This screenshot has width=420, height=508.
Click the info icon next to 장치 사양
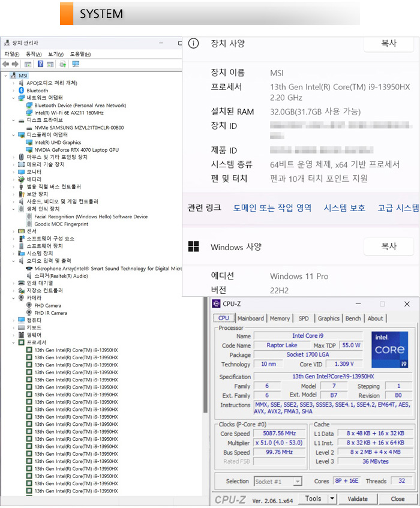tap(193, 43)
